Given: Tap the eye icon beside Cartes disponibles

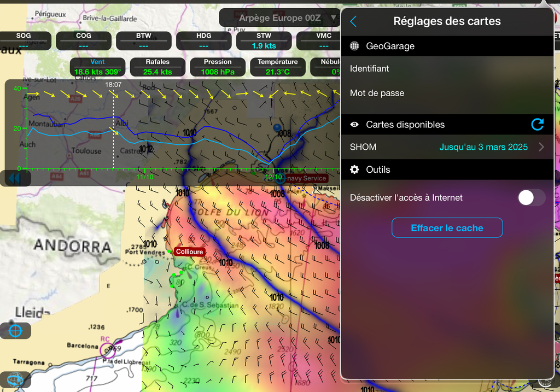Looking at the screenshot, I should pyautogui.click(x=354, y=125).
